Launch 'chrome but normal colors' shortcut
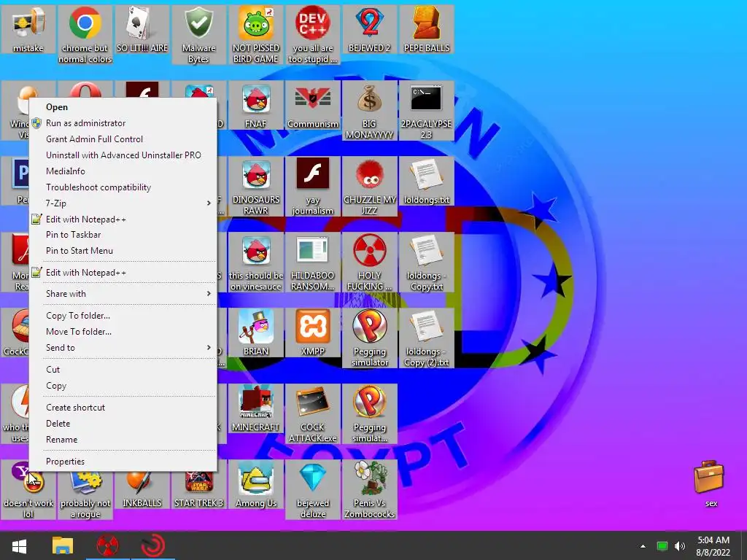Viewport: 747px width, 560px height. coord(85,35)
